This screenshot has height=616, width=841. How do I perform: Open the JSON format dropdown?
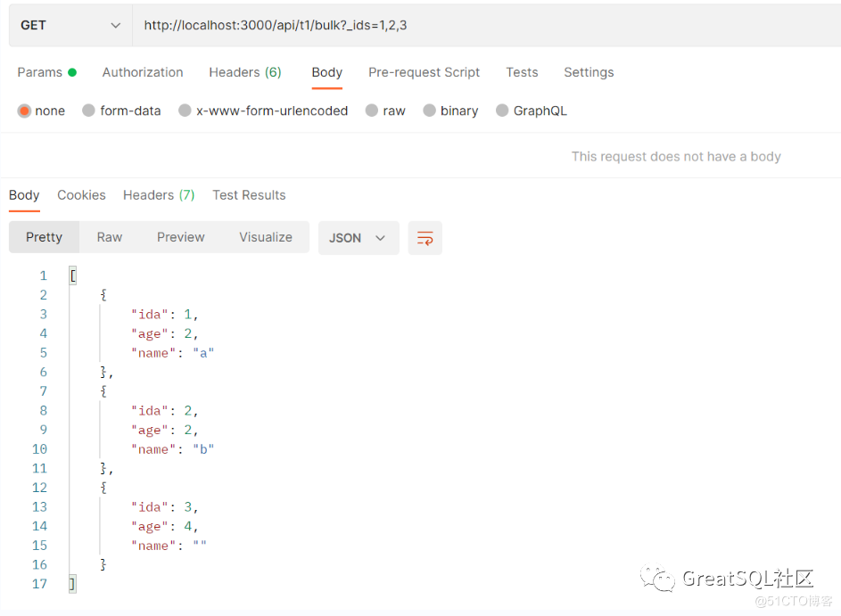pos(359,237)
